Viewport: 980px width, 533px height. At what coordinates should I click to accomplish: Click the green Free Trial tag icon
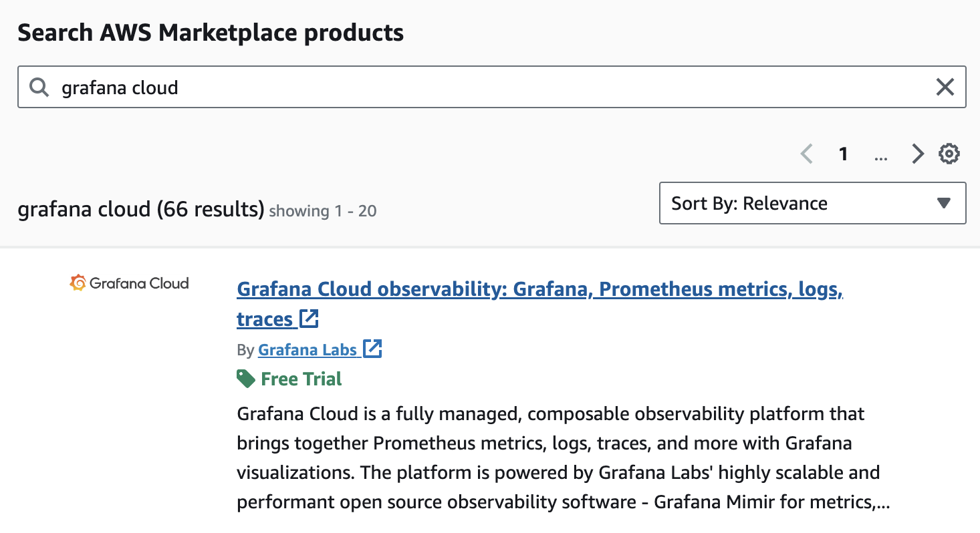tap(246, 379)
